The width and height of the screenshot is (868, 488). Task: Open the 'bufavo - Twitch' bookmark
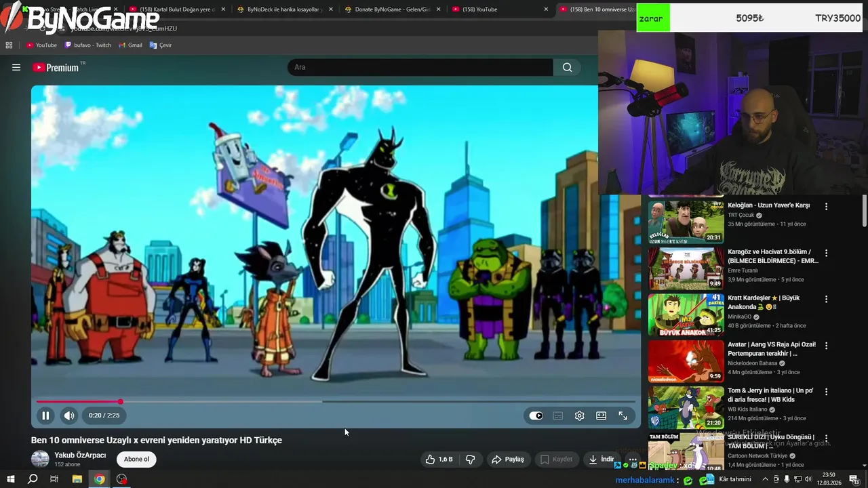pyautogui.click(x=88, y=45)
